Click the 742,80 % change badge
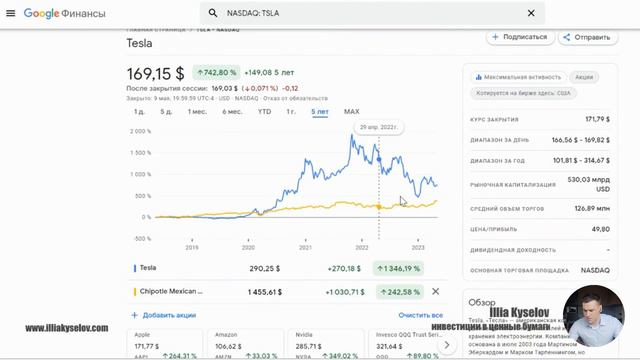Screen dimensions: 640x360 [216, 73]
